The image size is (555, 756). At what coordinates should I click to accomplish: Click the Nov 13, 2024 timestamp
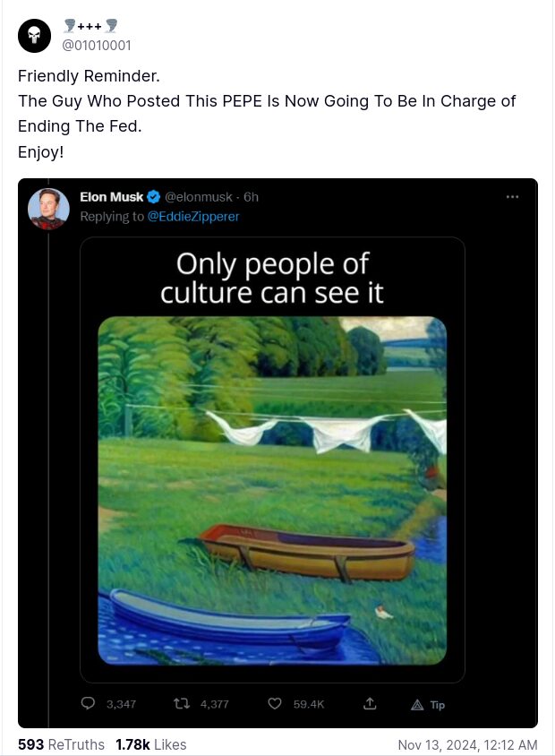pos(467,744)
